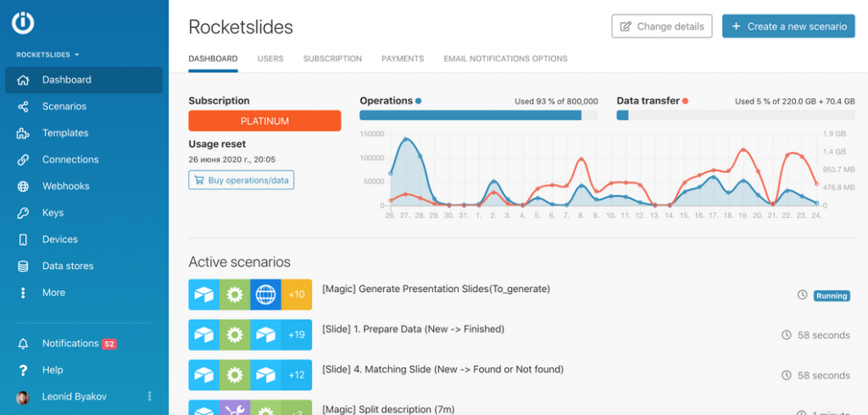Click the purple tools icon of Split description
Viewport: 868px width, 415px height.
coord(235,408)
